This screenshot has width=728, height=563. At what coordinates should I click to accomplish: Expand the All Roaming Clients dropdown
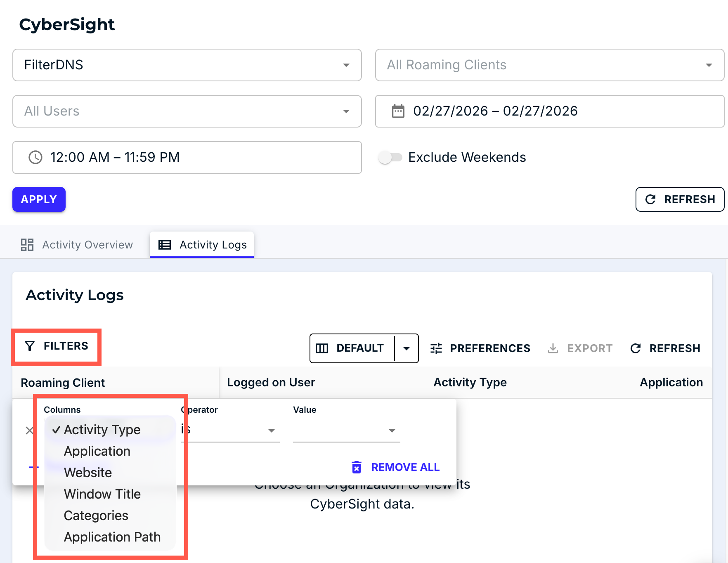click(x=549, y=65)
